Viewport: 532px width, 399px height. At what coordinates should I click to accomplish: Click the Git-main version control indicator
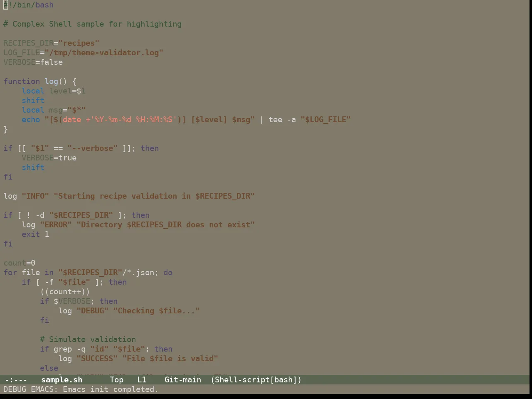coord(183,380)
